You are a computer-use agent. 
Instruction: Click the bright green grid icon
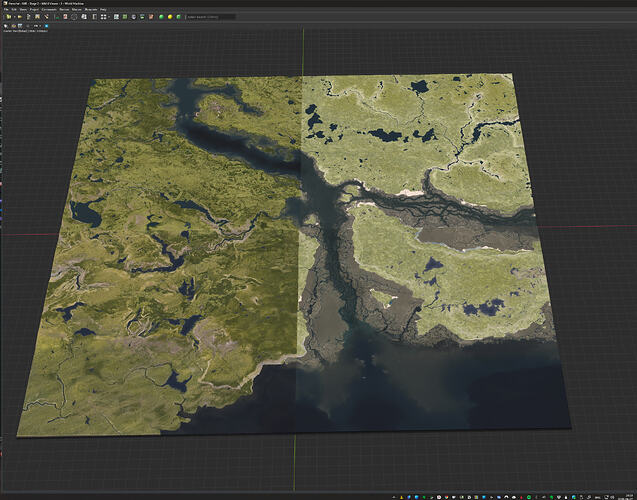point(125,17)
